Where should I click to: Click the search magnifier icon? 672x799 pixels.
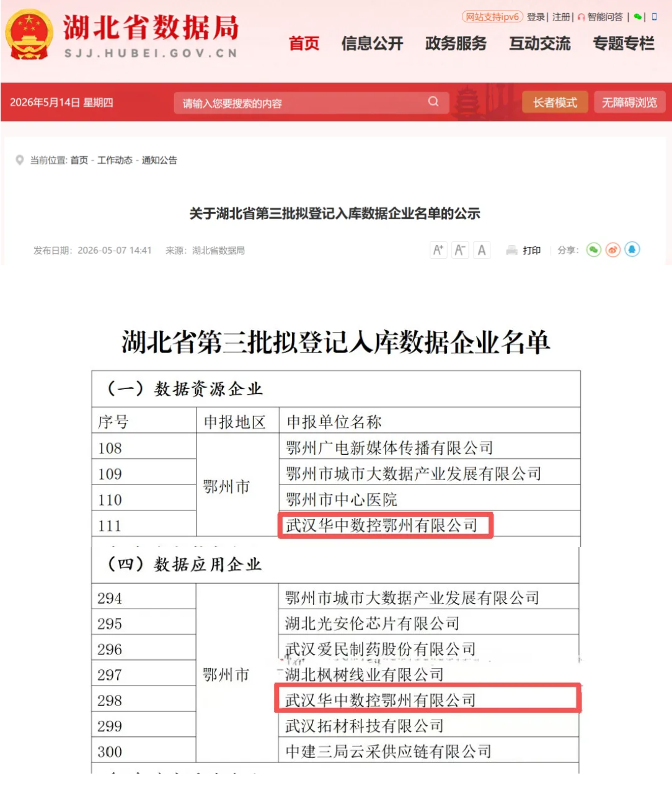coord(433,102)
